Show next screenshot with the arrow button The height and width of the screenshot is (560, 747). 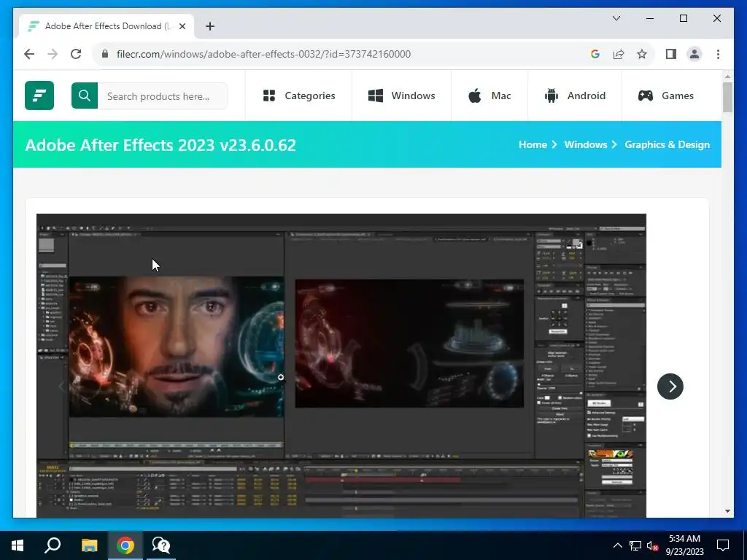(670, 386)
